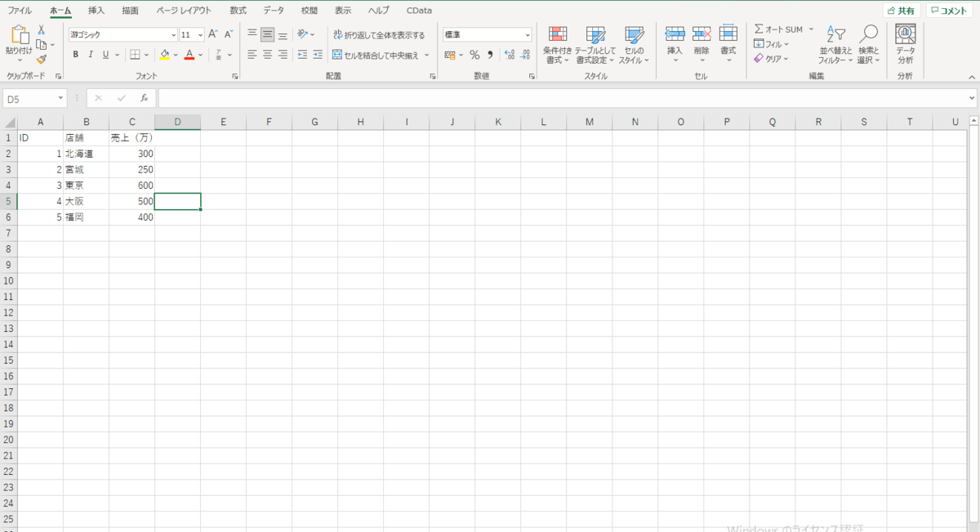Viewport: 980px width, 532px height.
Task: Open orientation text-angle icon
Action: 302,34
